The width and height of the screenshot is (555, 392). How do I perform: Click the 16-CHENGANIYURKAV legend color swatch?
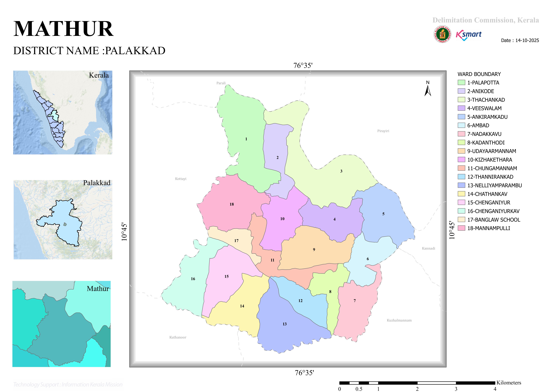pos(461,211)
